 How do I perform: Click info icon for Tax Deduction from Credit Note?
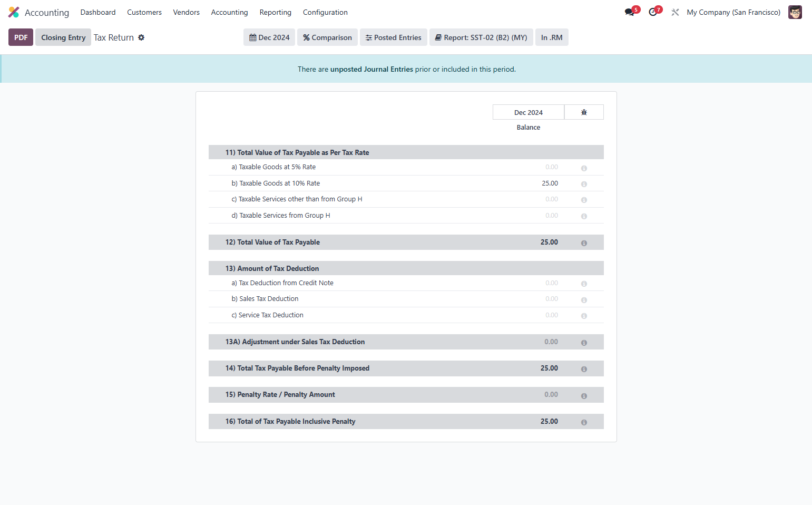tap(584, 284)
